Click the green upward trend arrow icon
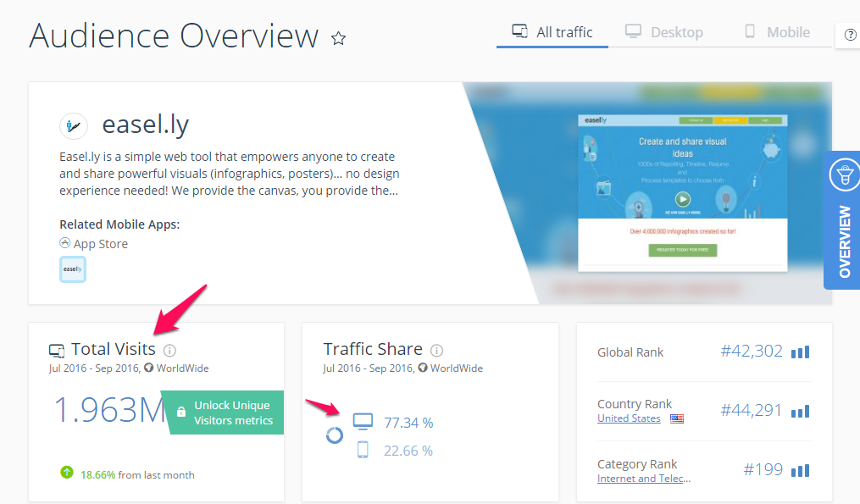Image resolution: width=860 pixels, height=504 pixels. [x=67, y=472]
